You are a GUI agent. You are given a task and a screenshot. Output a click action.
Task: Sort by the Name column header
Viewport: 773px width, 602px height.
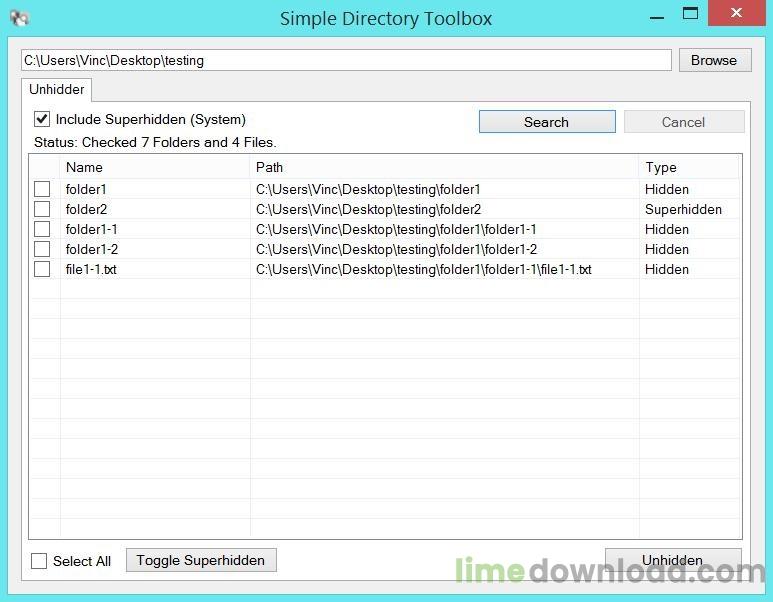(155, 167)
